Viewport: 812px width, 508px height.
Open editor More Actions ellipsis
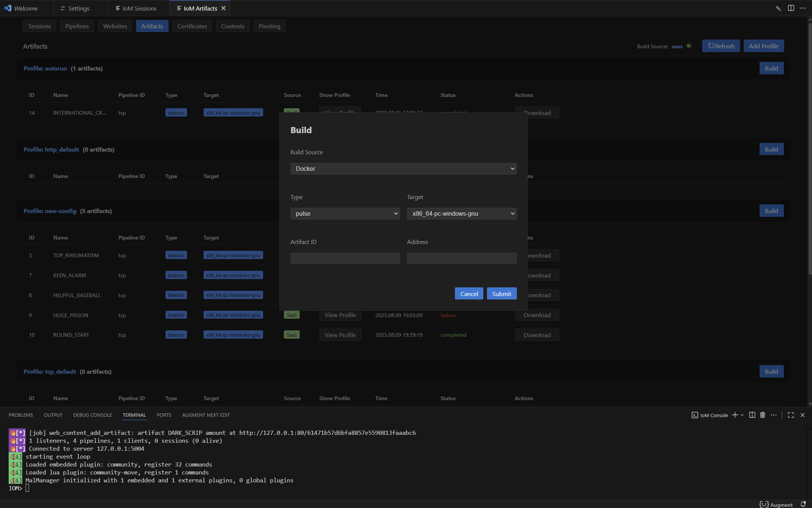tap(803, 8)
